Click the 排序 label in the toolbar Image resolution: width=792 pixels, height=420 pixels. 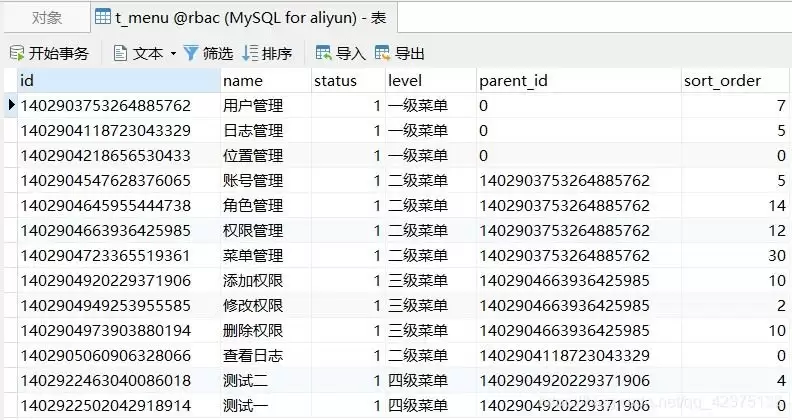(x=277, y=54)
